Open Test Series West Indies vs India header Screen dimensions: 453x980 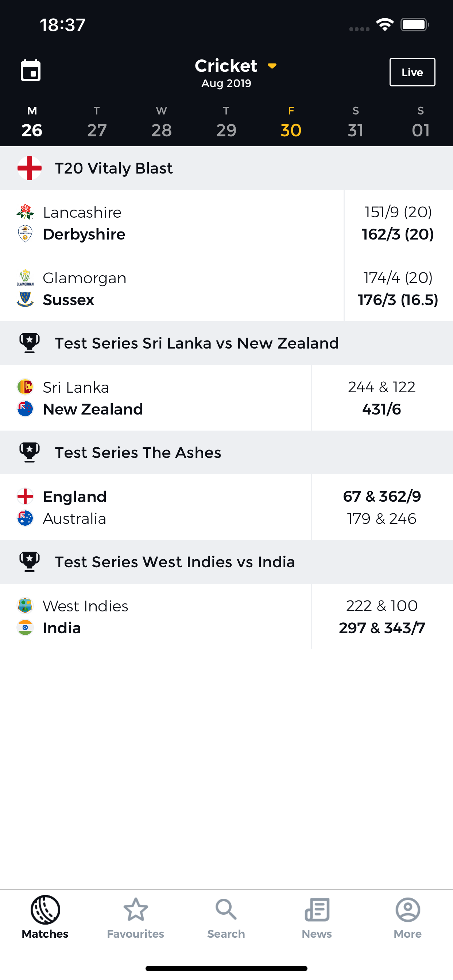pyautogui.click(x=226, y=562)
